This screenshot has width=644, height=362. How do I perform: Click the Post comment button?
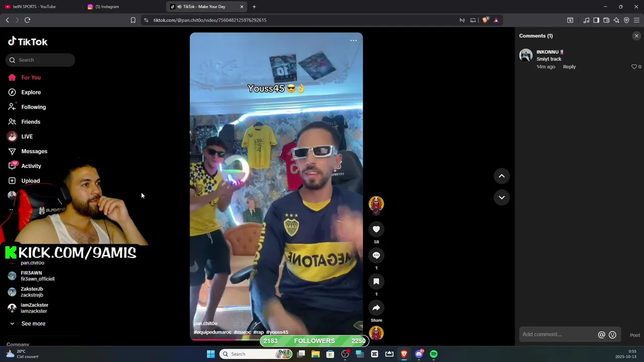[635, 335]
